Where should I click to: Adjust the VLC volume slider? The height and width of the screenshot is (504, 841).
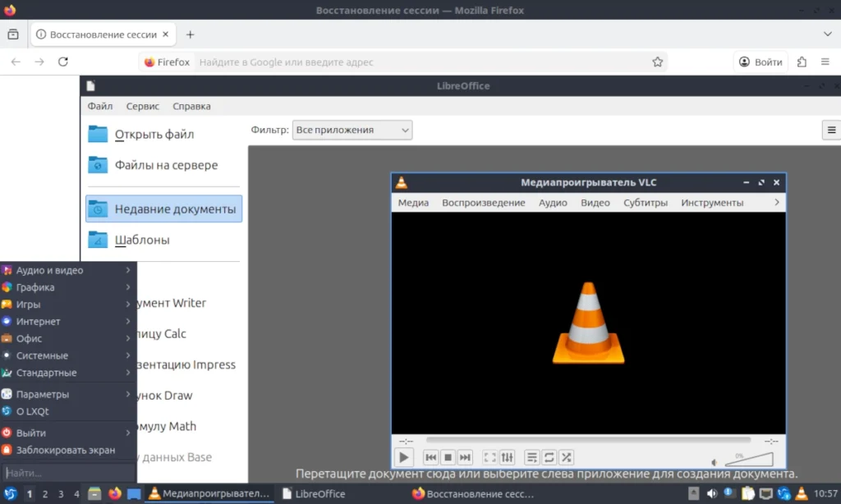[x=749, y=459]
